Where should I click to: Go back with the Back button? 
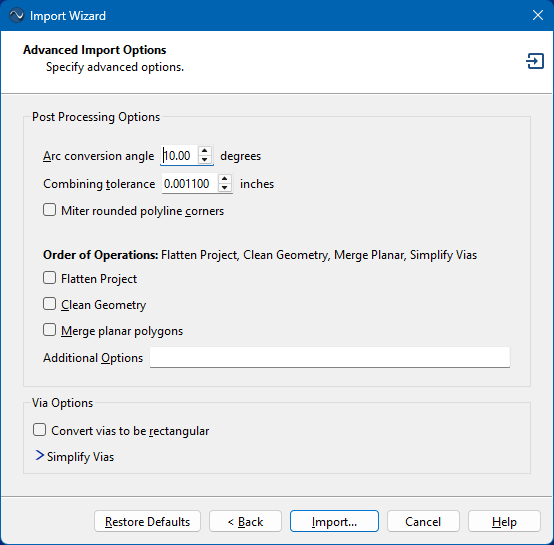pyautogui.click(x=245, y=521)
